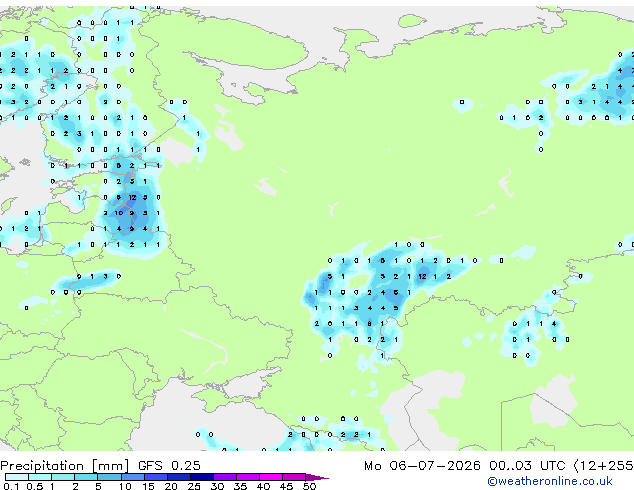Pick the 1–2 mm legend color swatch
This screenshot has height=490, width=634.
point(63,477)
